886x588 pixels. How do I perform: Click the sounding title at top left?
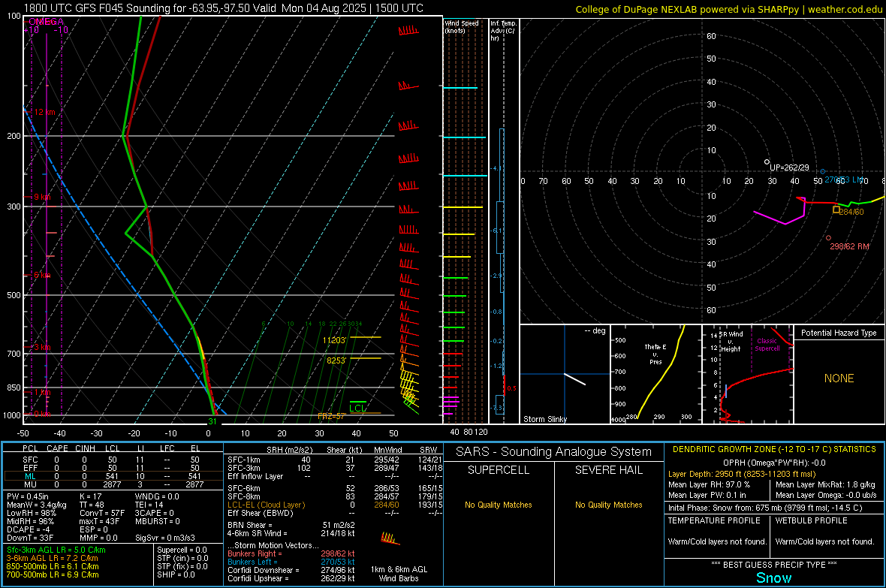pos(223,8)
